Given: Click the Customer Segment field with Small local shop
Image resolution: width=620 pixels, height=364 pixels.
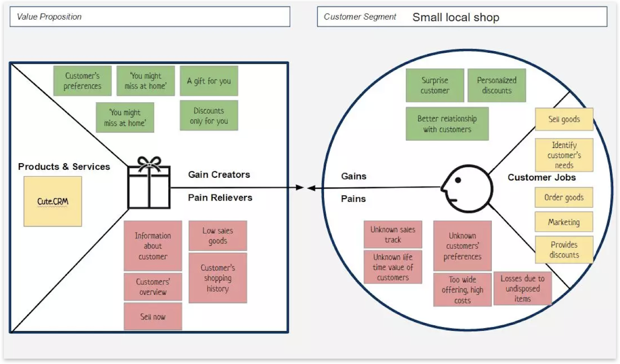Looking at the screenshot, I should (x=462, y=17).
